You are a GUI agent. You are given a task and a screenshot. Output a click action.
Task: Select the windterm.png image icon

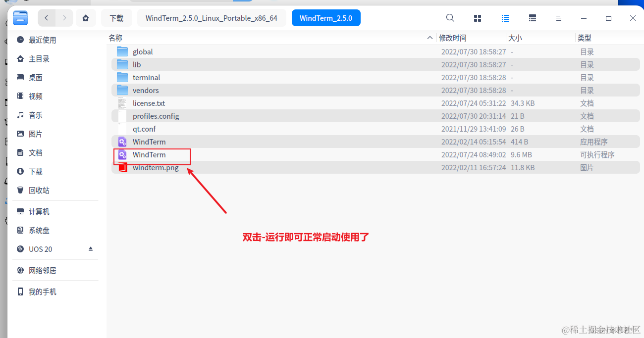[123, 168]
